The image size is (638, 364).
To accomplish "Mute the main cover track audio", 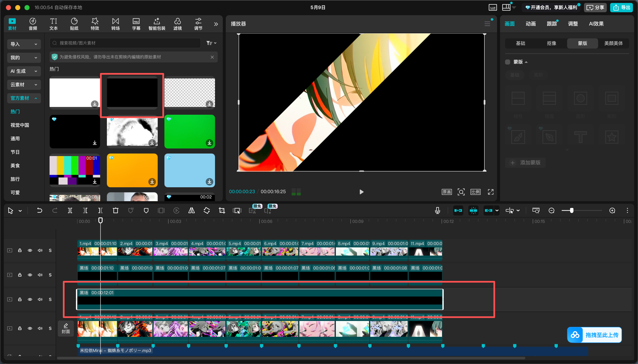I will pyautogui.click(x=40, y=328).
